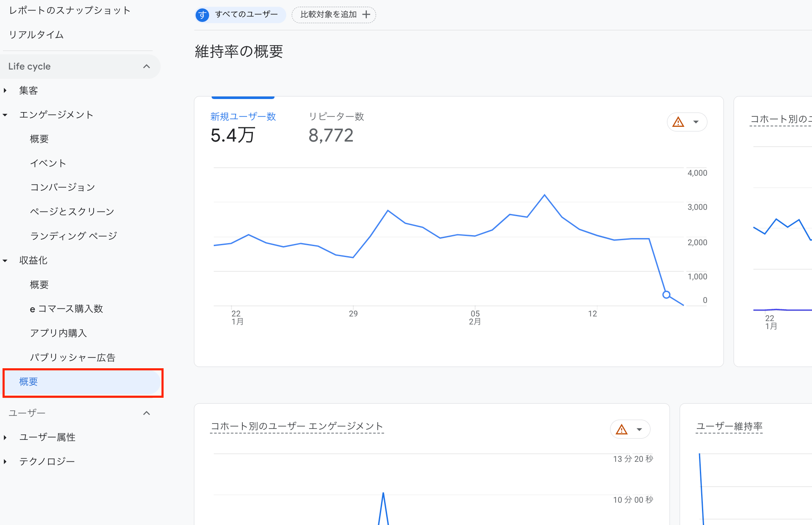Image resolution: width=812 pixels, height=525 pixels.
Task: Click plus icon on 比較対象を追加 chip
Action: click(x=366, y=15)
